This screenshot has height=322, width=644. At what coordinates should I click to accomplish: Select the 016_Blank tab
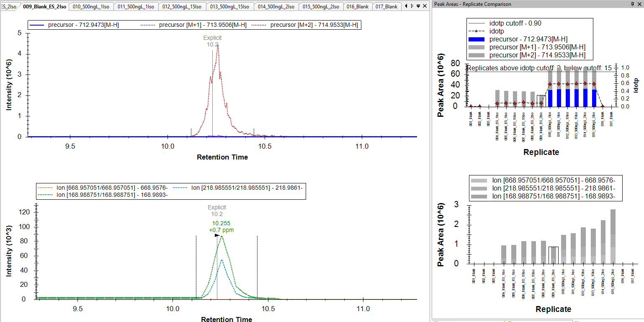tap(357, 7)
